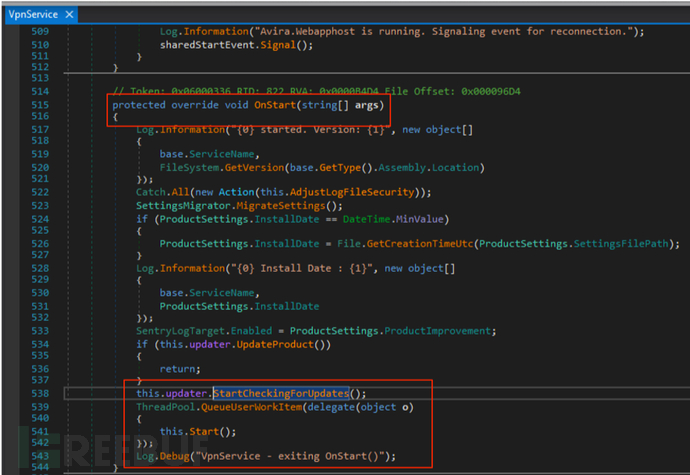Screen dimensions: 690x475
Task: Click the Token comment on line 514
Action: coord(316,91)
